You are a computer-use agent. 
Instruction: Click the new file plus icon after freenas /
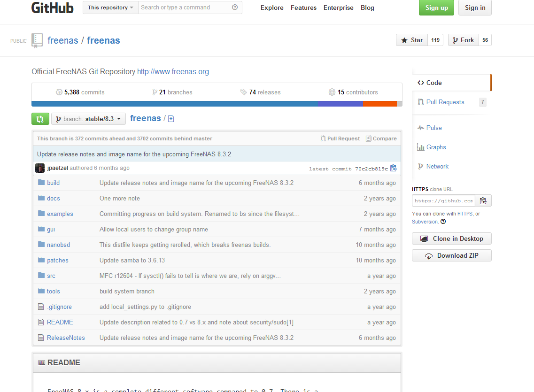click(171, 119)
